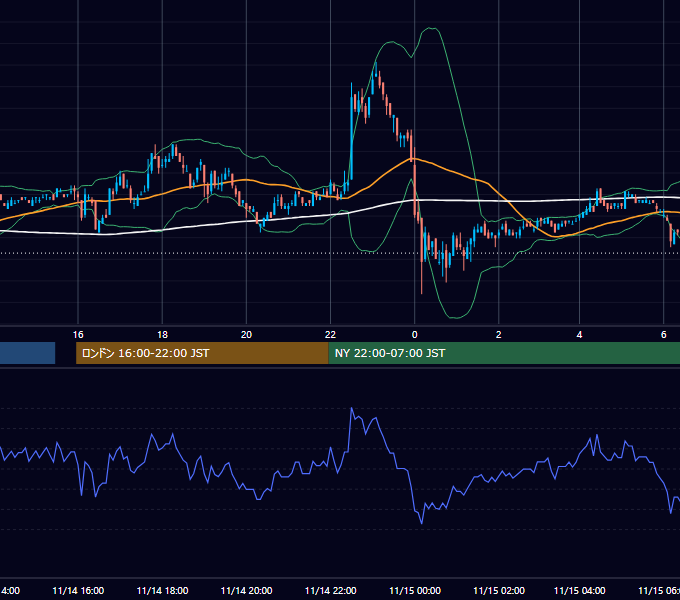This screenshot has height=600, width=680.
Task: Click the London 16:00-22:00 JST session bar
Action: click(x=202, y=353)
